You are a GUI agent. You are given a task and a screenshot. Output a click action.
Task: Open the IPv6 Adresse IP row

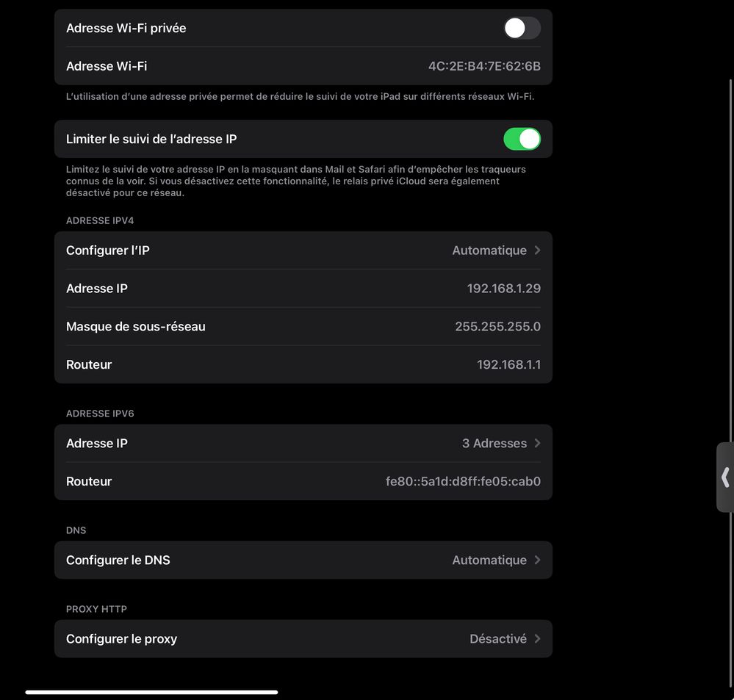97,444
